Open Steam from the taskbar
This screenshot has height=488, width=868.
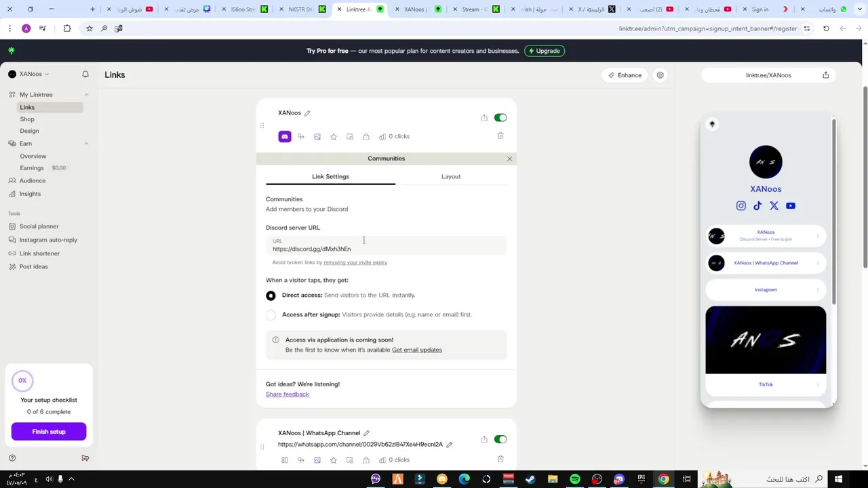coord(530,479)
